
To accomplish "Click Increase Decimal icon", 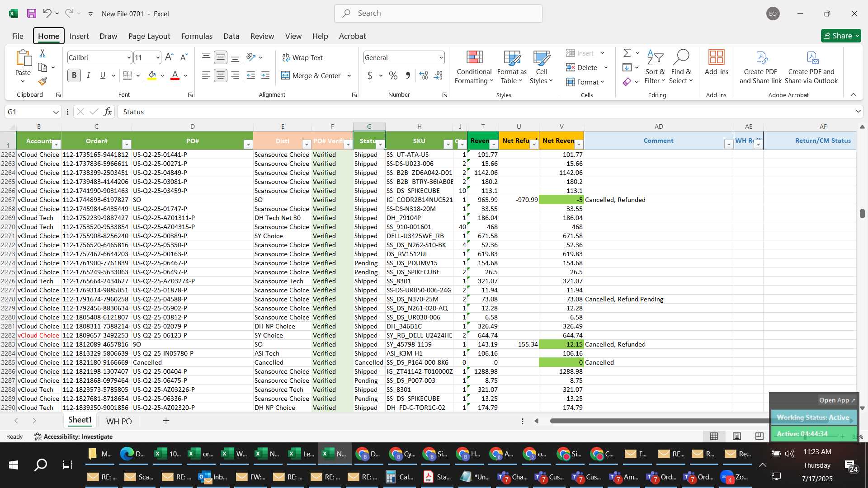I will (x=424, y=75).
